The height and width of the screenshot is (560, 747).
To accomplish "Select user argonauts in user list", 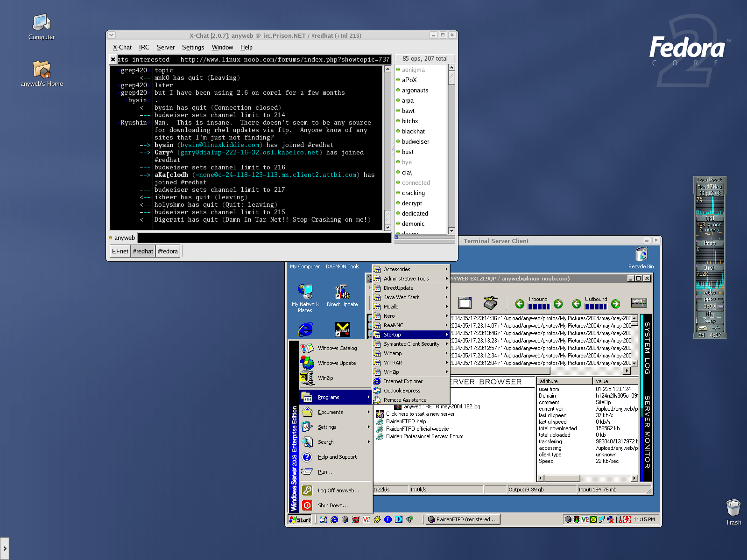I will tap(415, 90).
